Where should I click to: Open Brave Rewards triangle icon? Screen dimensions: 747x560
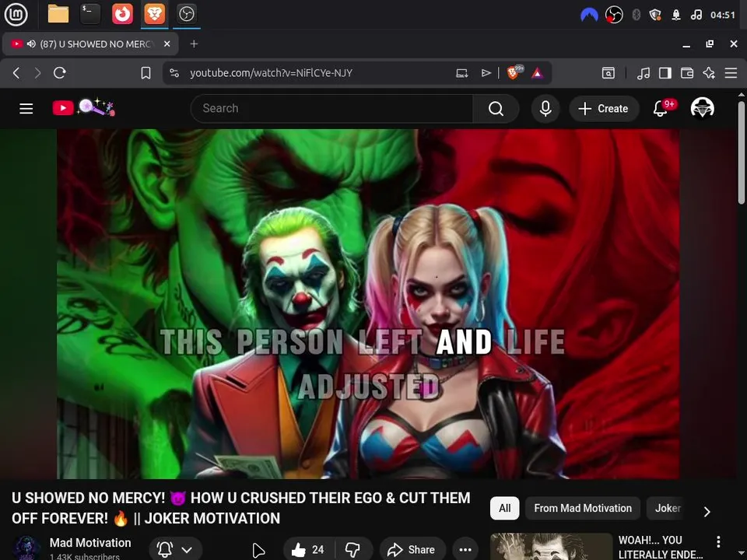pos(538,73)
